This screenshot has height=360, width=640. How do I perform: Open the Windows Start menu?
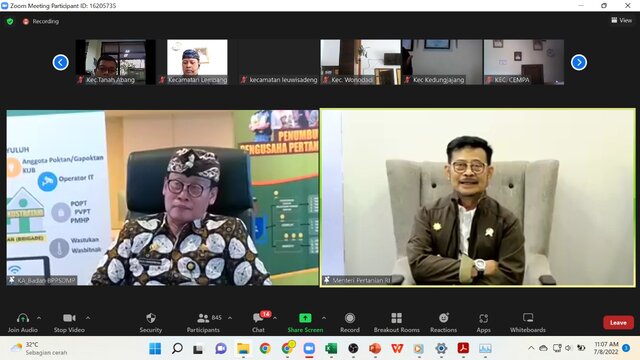[155, 349]
